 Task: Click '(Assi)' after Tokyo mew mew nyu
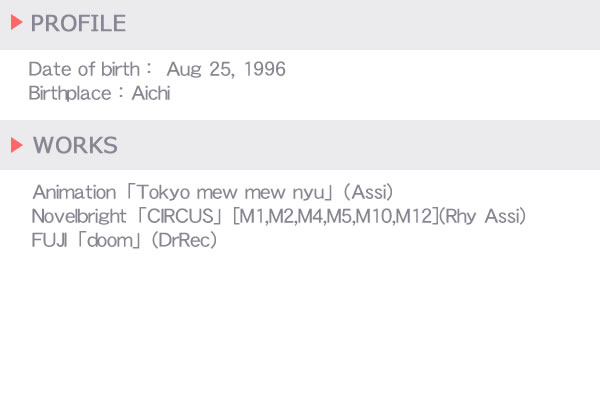click(x=368, y=192)
